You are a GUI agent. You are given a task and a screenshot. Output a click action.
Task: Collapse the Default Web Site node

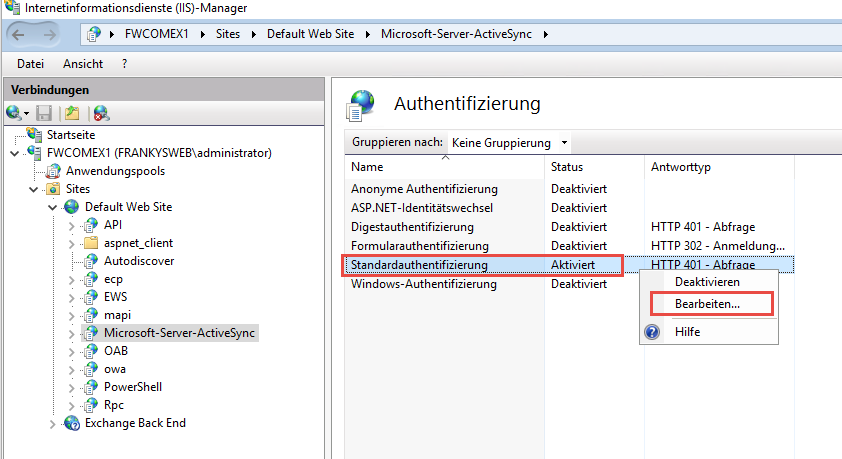point(52,207)
